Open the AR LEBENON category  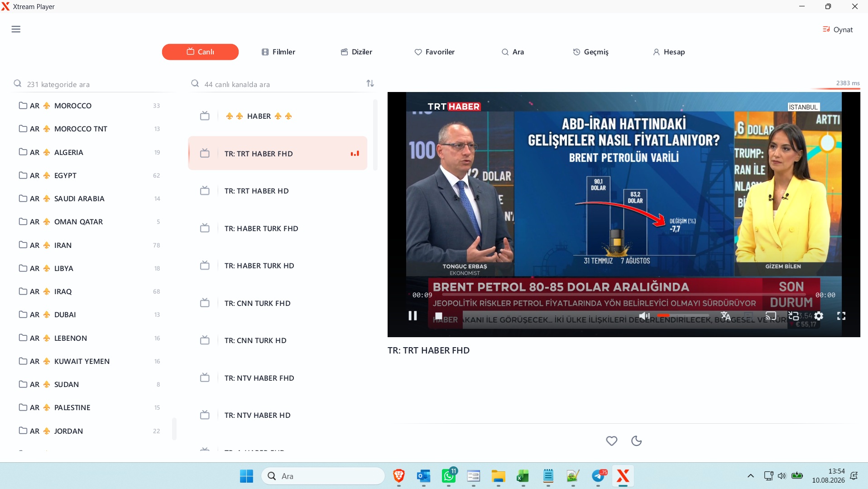click(90, 338)
